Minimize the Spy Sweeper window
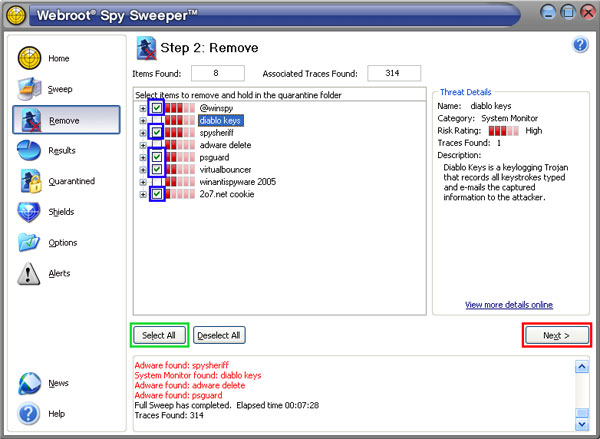 [x=548, y=12]
